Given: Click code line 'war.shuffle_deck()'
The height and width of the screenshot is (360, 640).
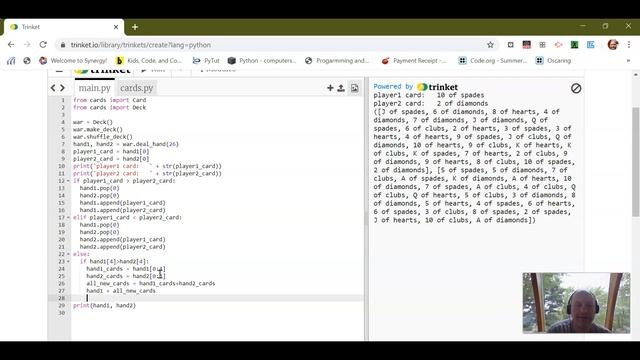Looking at the screenshot, I should pyautogui.click(x=102, y=137).
